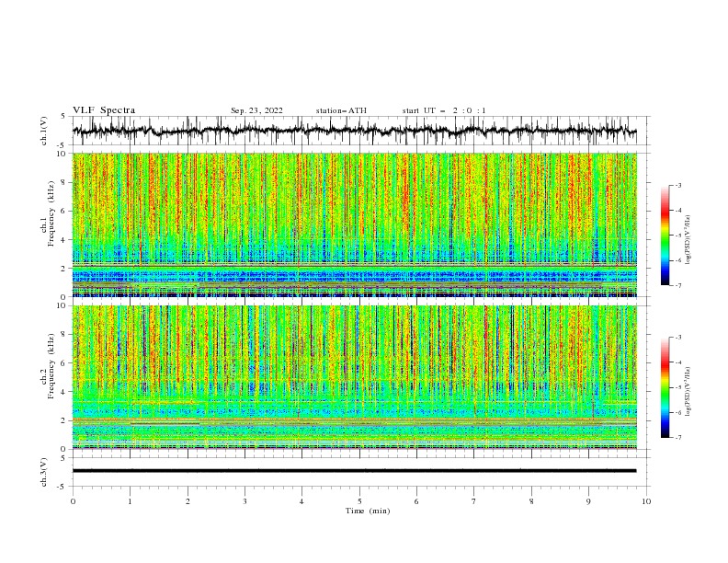Image resolution: width=728 pixels, height=563 pixels.
Task: Click the 'ch.3(V)' axis label
Action: tap(44, 472)
